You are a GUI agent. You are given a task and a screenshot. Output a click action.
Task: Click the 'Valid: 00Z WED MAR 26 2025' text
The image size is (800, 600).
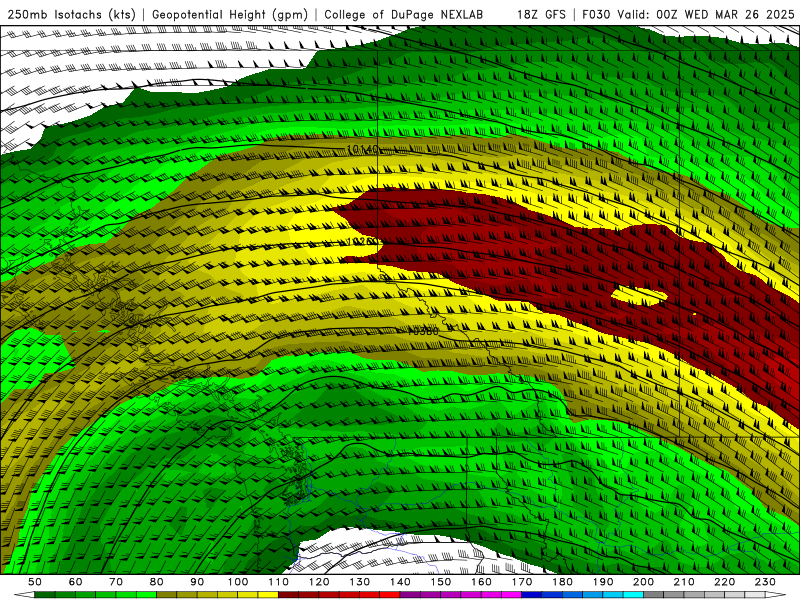(x=706, y=14)
